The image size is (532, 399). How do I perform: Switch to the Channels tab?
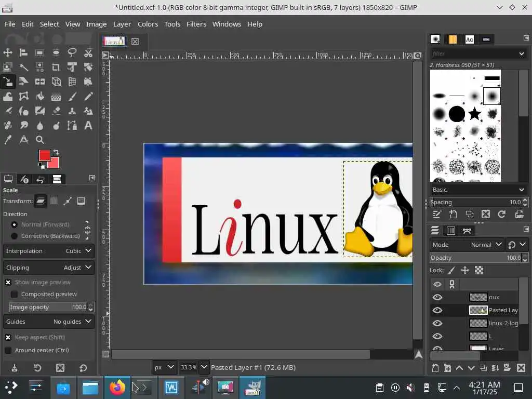(x=451, y=231)
